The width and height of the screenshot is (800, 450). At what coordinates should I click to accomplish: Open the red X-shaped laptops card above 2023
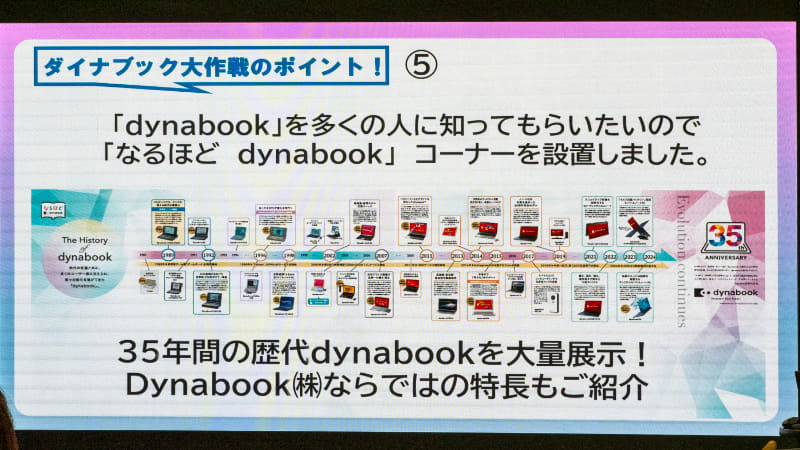pos(634,221)
